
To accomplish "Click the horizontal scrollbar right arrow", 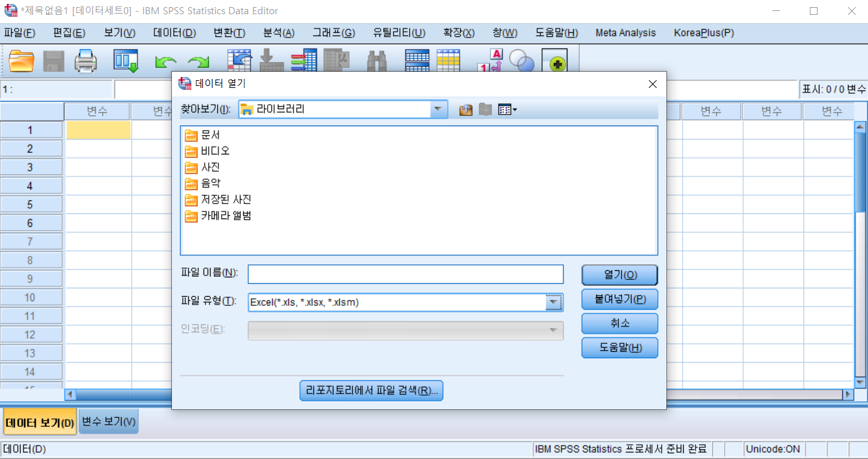I will pyautogui.click(x=849, y=394).
